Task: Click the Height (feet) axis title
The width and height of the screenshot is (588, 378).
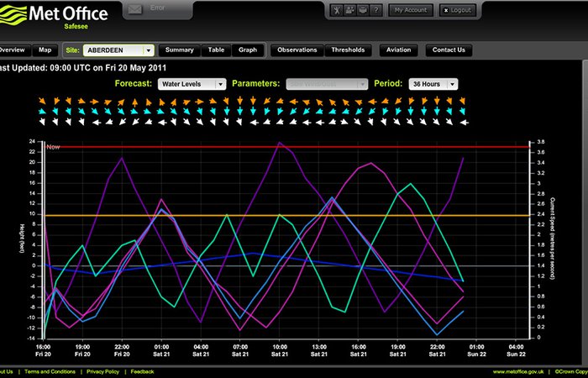Action: pos(22,238)
